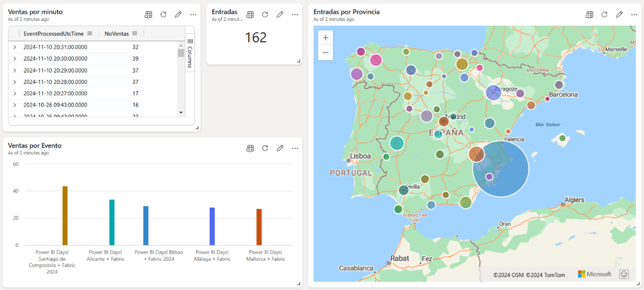Open explore data icon on Ventas por minuto tile
The height and width of the screenshot is (290, 644).
tap(148, 15)
